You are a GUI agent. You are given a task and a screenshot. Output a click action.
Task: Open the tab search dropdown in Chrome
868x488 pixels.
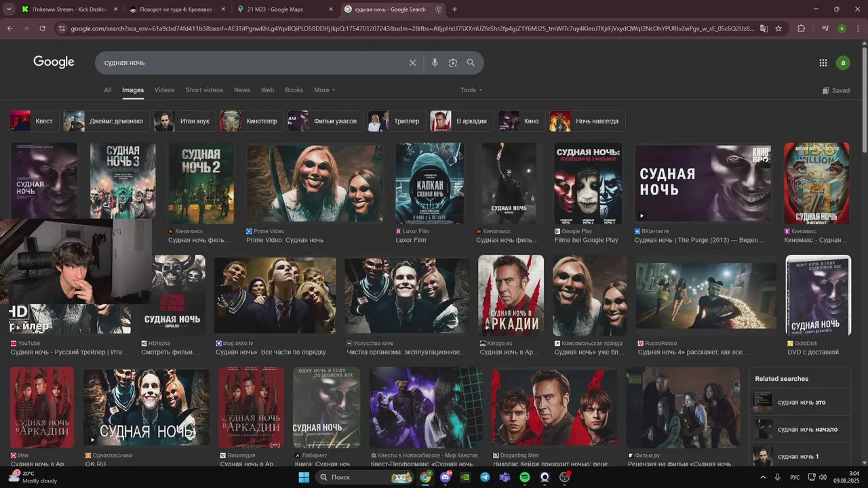point(9,9)
